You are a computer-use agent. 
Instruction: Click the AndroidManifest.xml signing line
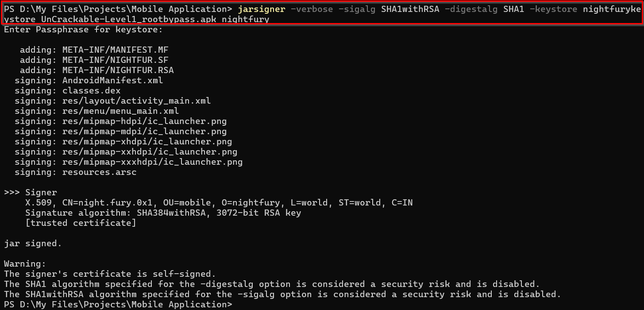click(x=112, y=81)
